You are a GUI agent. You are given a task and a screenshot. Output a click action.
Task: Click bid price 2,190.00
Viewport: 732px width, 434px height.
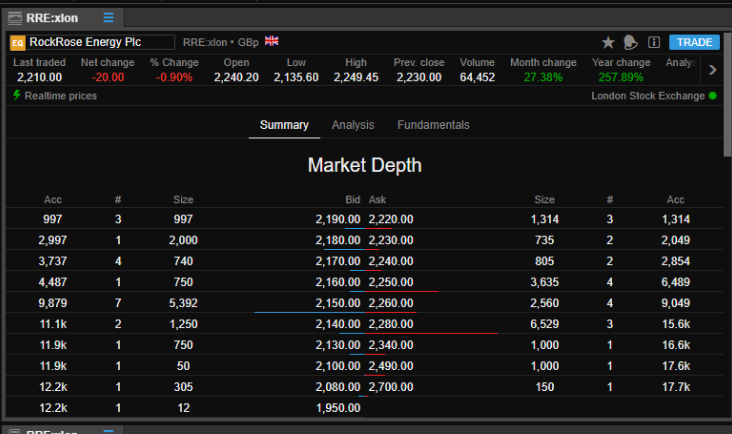point(338,219)
